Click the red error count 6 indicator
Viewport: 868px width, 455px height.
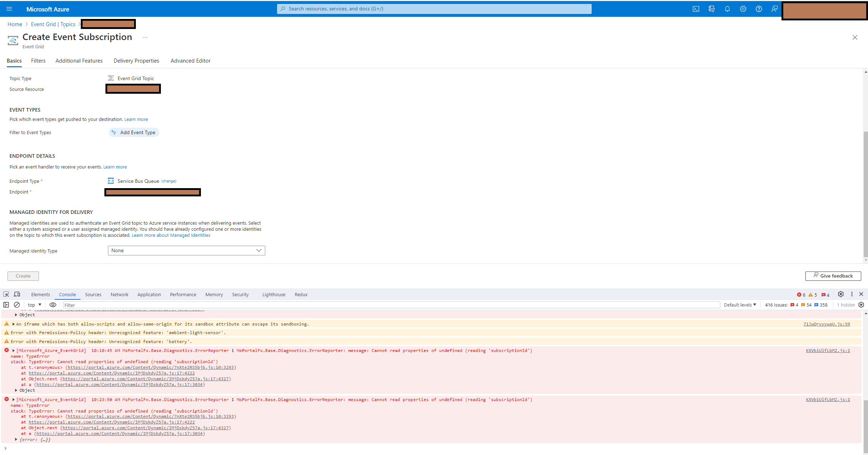click(x=801, y=295)
